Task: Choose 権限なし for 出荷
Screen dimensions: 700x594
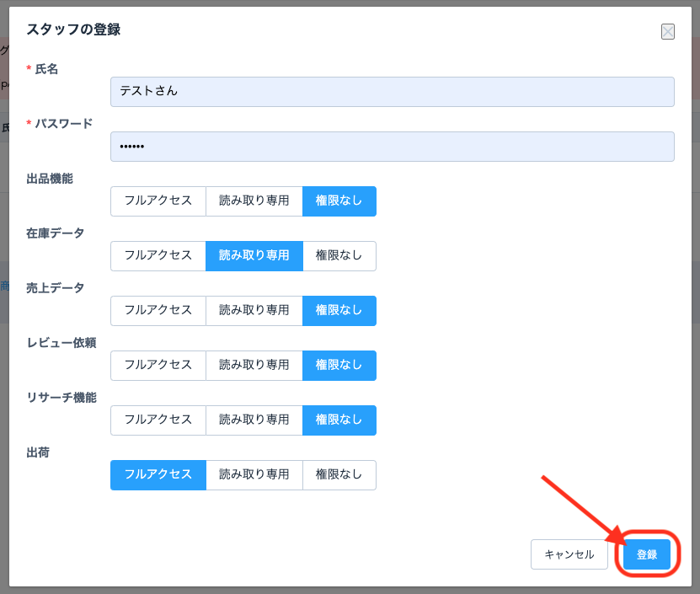Action: pyautogui.click(x=339, y=475)
